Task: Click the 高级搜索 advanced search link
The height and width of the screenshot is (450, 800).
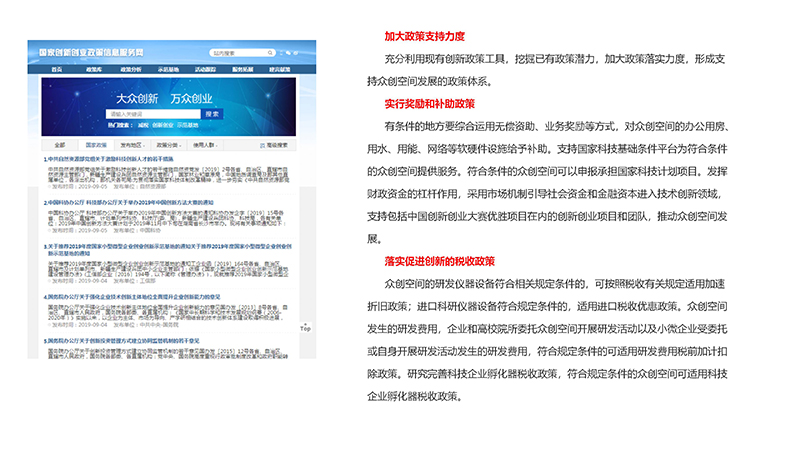Action: point(277,145)
